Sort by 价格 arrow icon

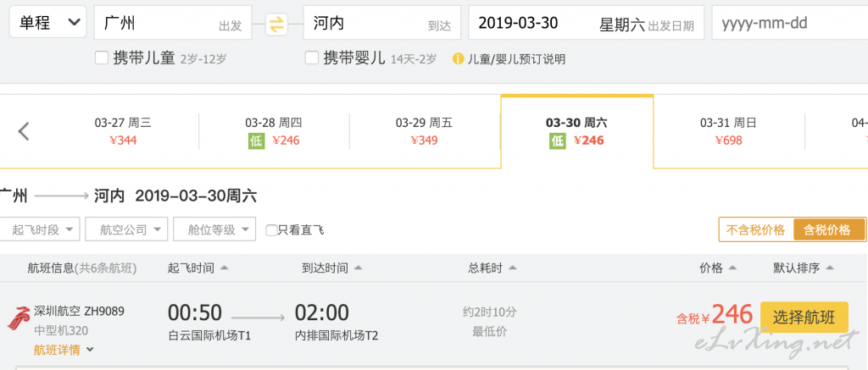click(732, 268)
